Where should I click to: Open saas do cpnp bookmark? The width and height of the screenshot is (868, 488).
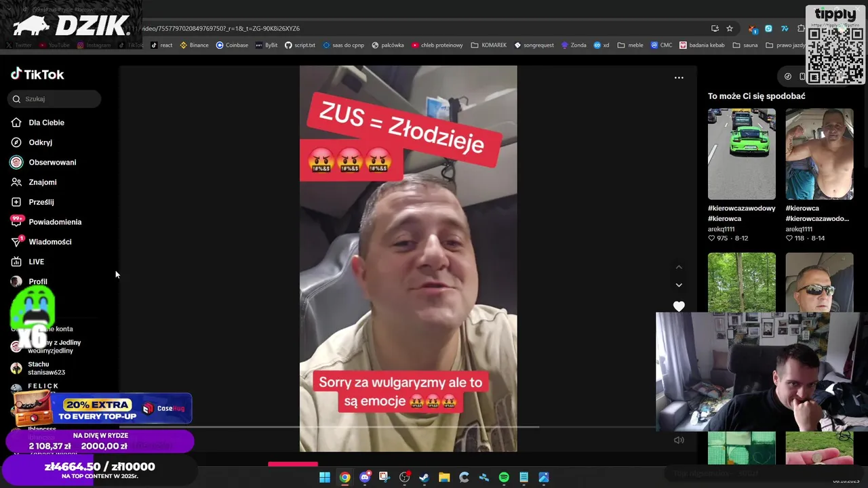click(343, 45)
